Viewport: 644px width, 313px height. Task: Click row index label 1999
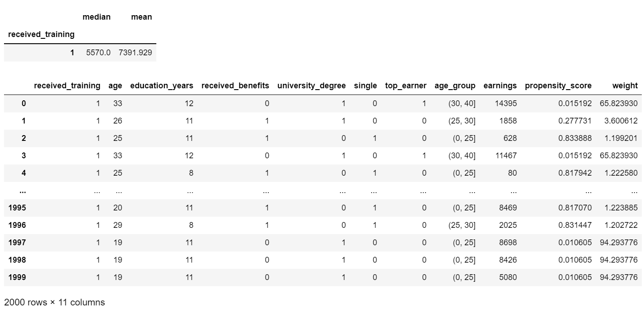point(17,277)
